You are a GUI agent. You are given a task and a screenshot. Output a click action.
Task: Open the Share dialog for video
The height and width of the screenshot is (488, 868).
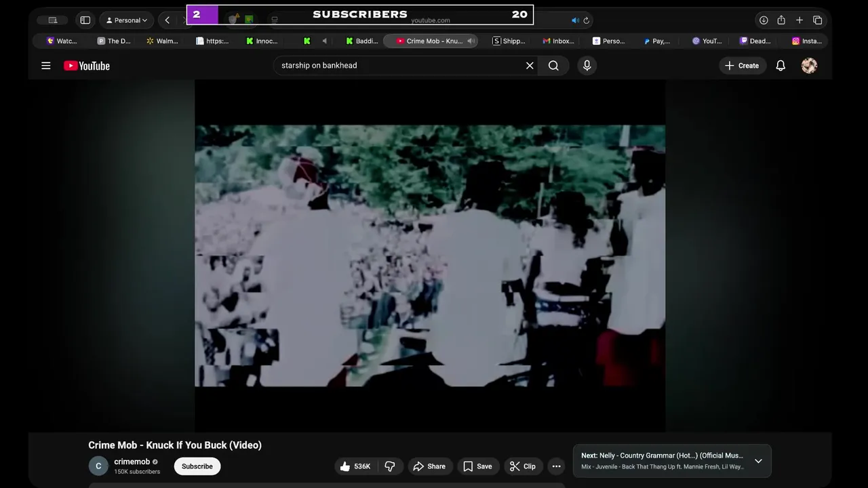click(430, 466)
